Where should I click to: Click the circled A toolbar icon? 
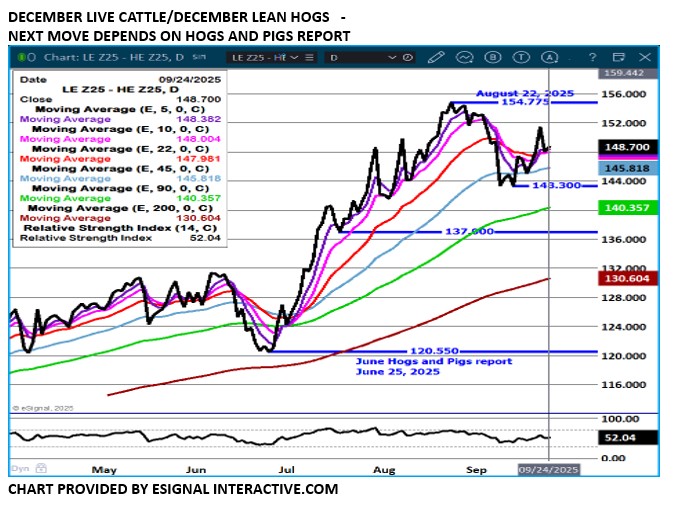point(550,57)
